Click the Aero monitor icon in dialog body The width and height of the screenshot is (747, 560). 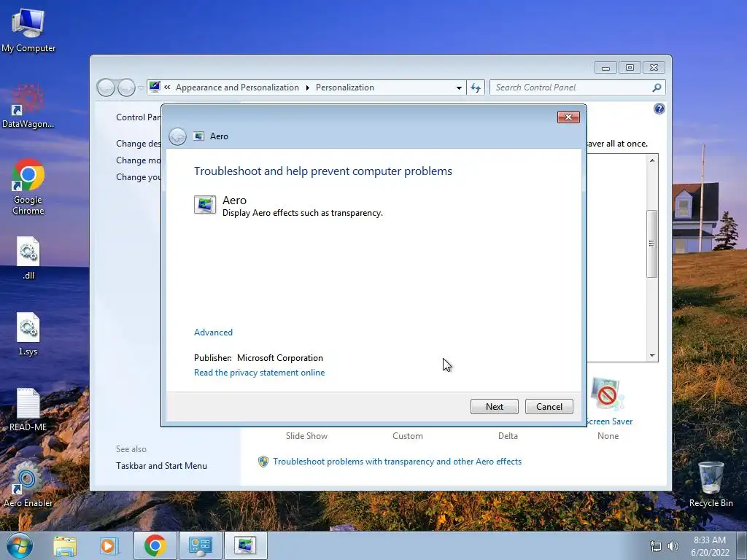(205, 205)
